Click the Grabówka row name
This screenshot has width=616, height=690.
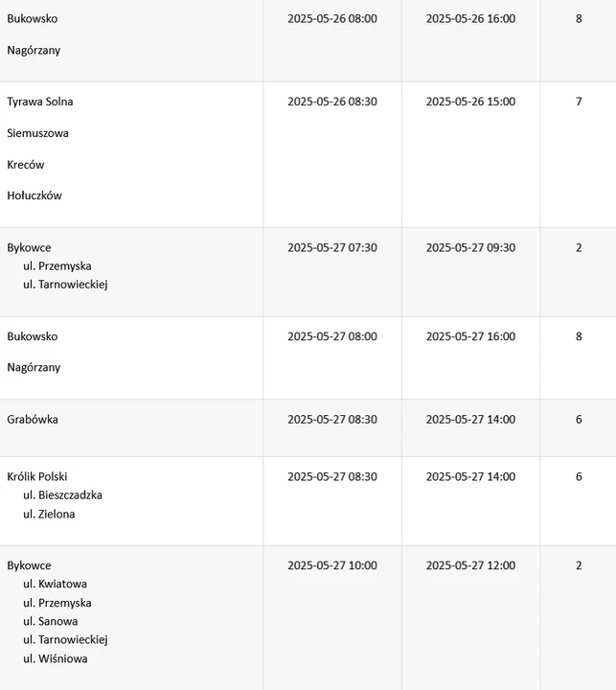33,420
